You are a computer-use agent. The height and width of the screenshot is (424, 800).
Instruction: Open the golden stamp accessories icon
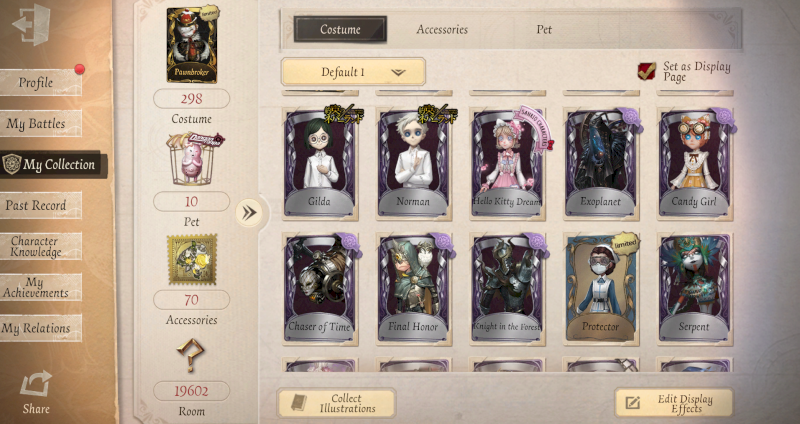(192, 259)
